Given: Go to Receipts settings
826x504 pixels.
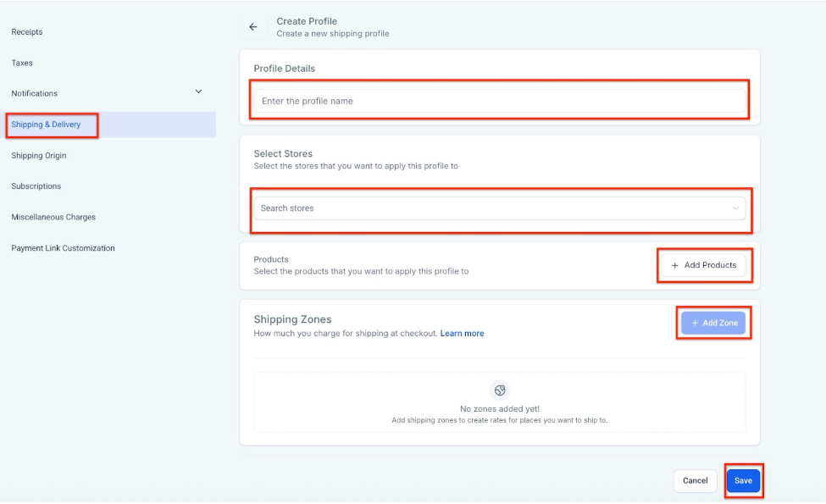Looking at the screenshot, I should [27, 32].
